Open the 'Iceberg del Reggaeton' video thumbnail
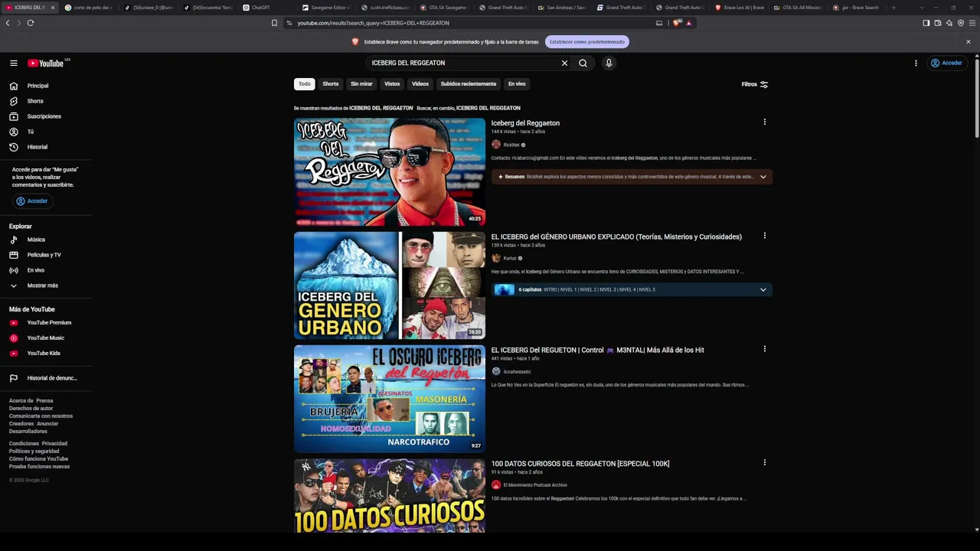This screenshot has width=980, height=551. pos(390,172)
